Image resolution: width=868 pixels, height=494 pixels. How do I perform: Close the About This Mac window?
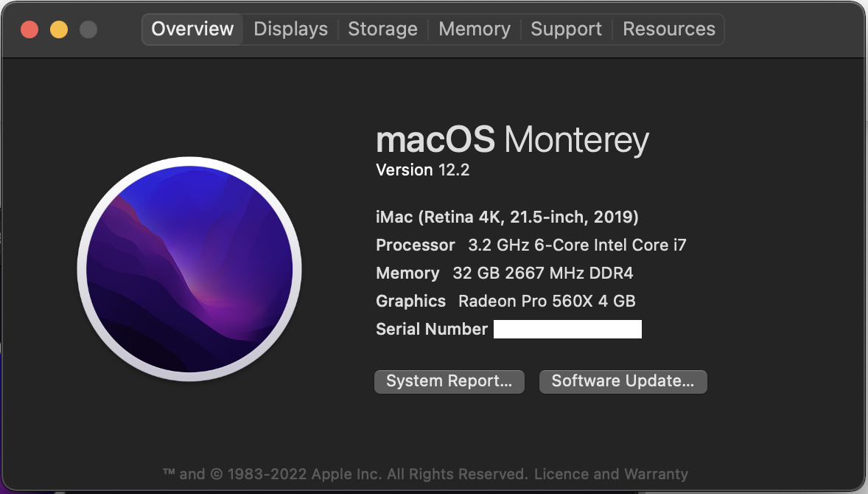tap(29, 29)
